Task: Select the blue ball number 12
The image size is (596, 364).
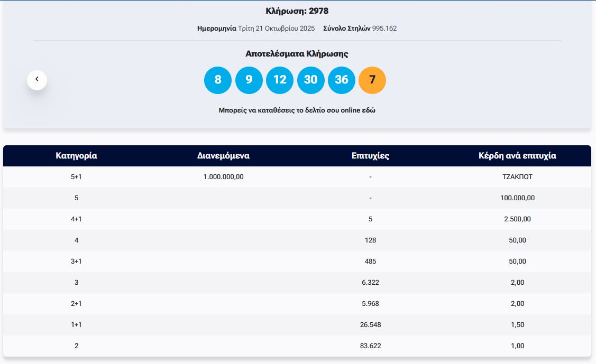Action: point(280,80)
